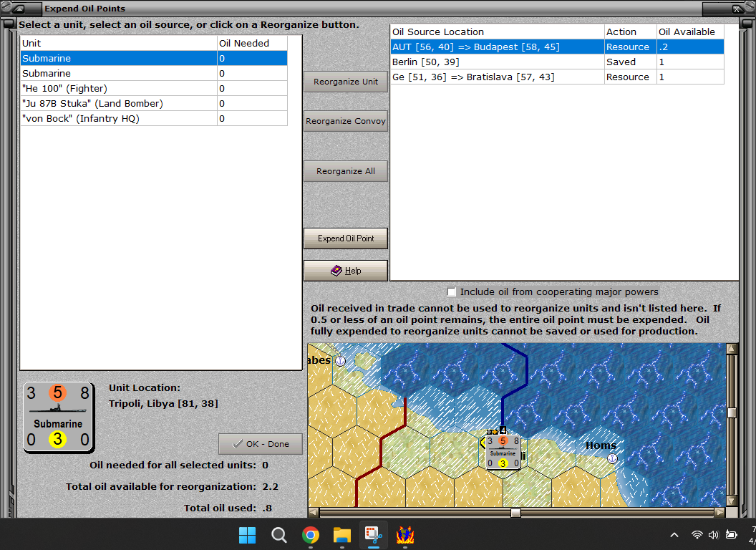Open the Windows Start menu

coord(247,535)
